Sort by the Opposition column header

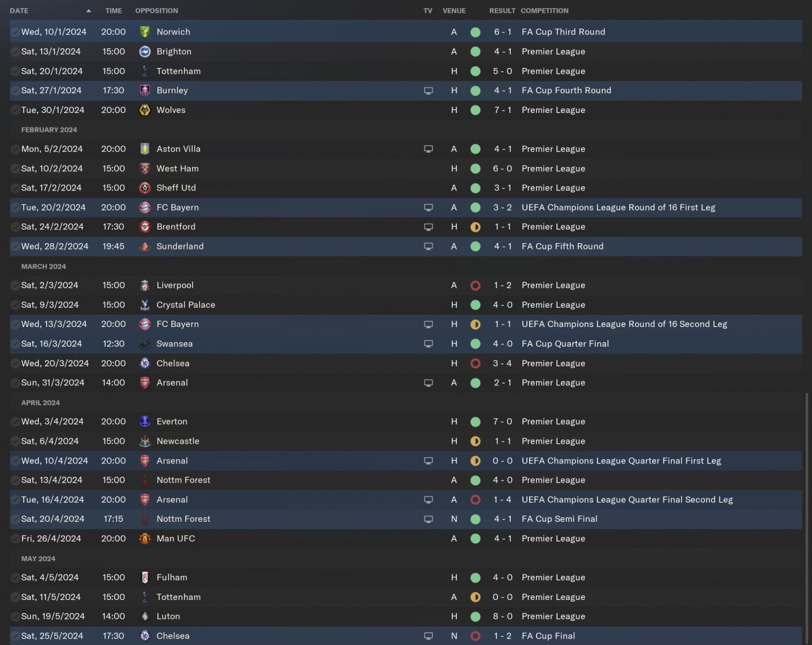coord(157,11)
